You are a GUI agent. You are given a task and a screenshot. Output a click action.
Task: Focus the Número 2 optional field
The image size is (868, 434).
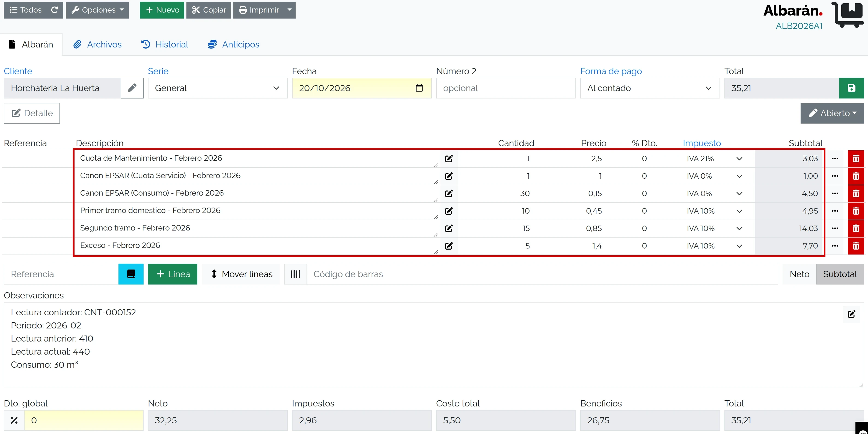[506, 88]
